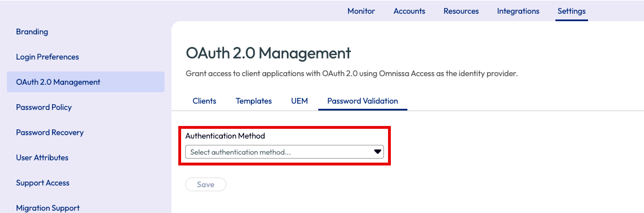Click the Save button

tap(205, 184)
